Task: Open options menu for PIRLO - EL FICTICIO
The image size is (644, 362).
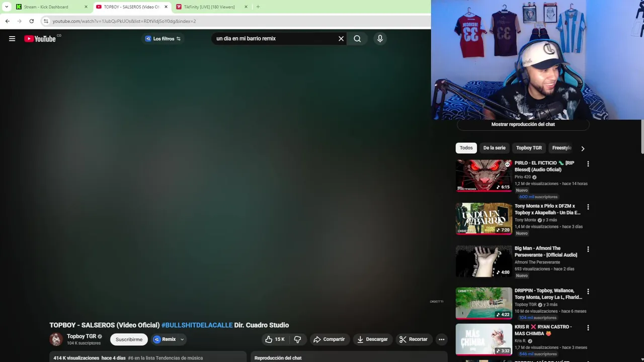Action: pyautogui.click(x=588, y=164)
